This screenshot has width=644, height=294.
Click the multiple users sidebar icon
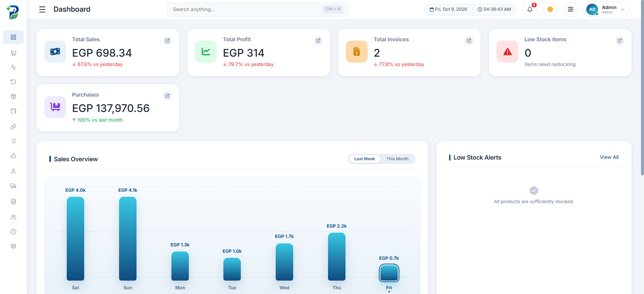click(13, 217)
